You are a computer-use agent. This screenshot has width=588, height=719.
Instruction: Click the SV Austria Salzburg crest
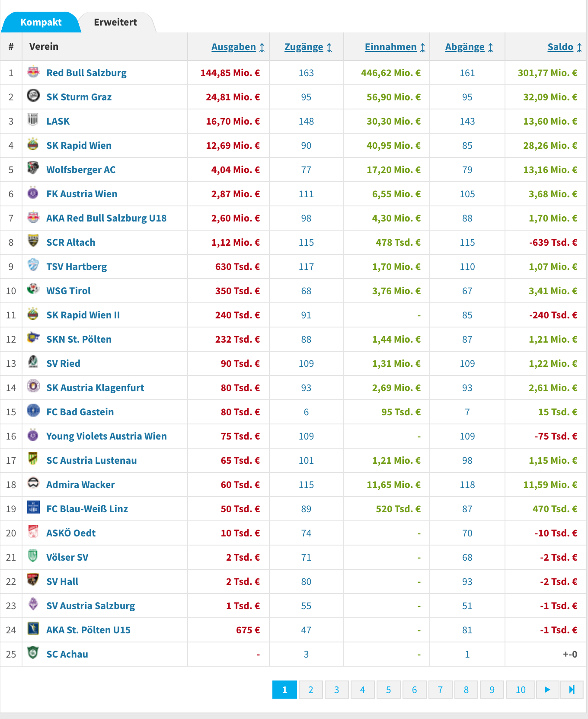click(33, 604)
